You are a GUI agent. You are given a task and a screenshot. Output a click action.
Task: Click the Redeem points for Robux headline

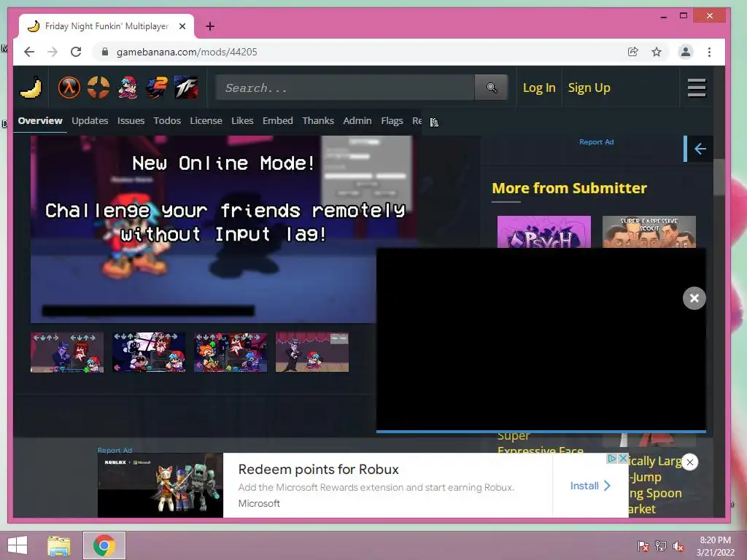pyautogui.click(x=318, y=470)
